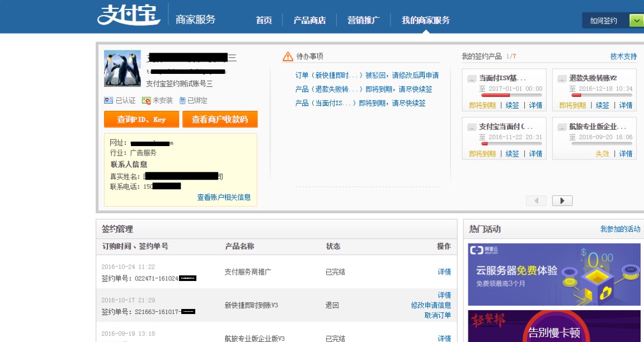Click the 未安装 certificate status icon

click(x=146, y=100)
